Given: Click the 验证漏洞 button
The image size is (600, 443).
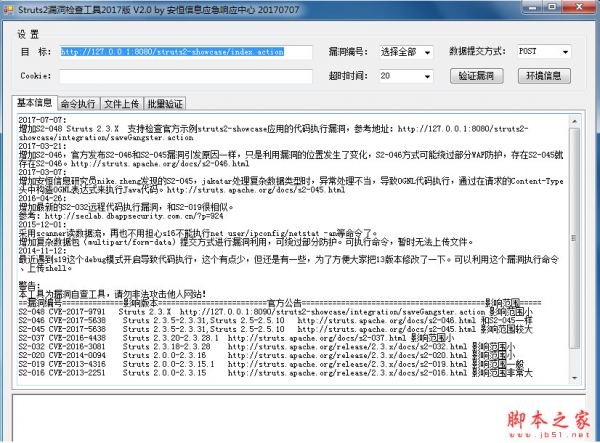Looking at the screenshot, I should point(476,76).
